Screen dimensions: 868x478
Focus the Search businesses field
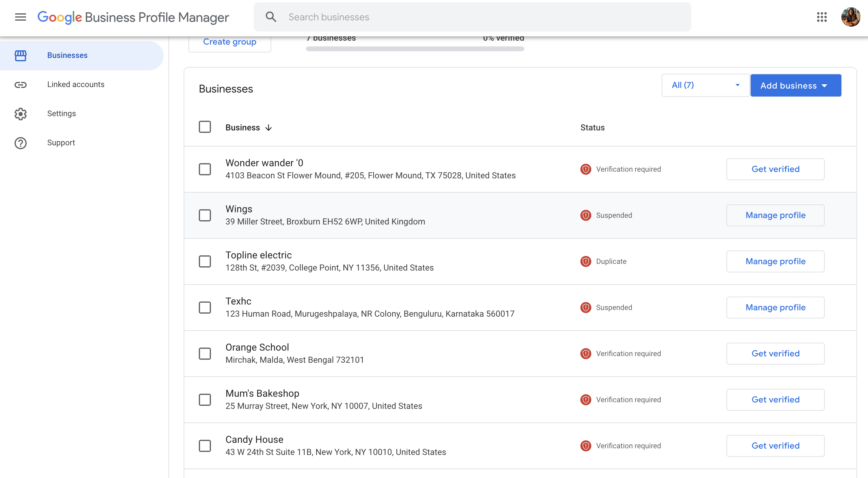[472, 17]
